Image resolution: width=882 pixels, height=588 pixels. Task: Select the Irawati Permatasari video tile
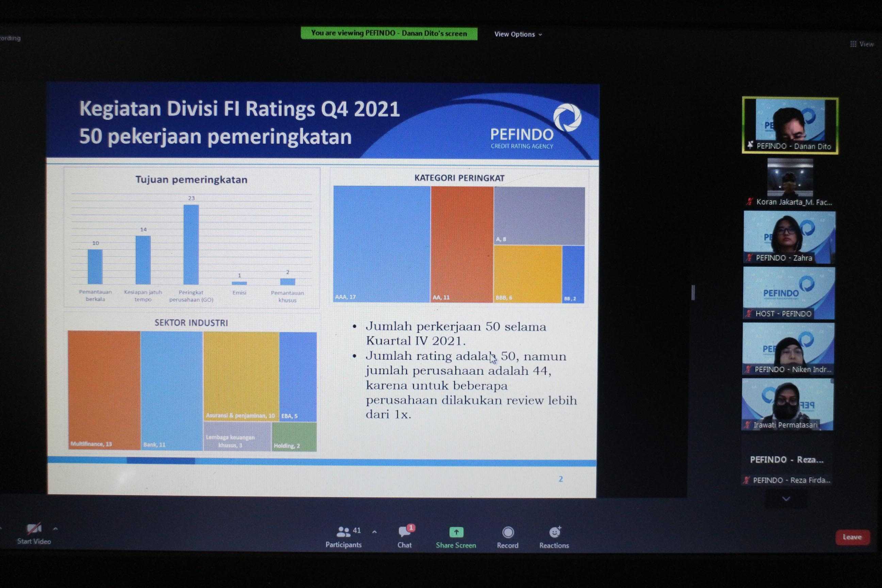[788, 404]
